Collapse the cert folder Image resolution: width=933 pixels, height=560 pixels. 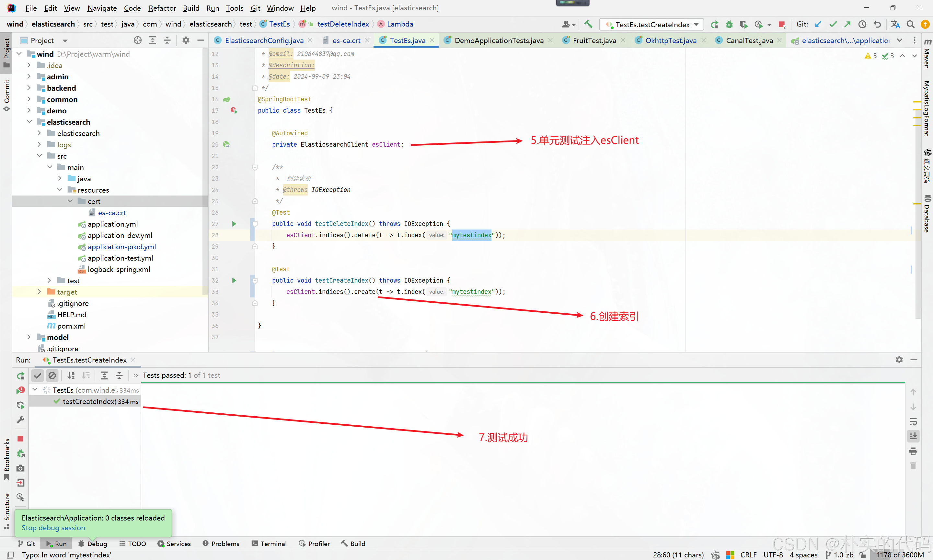(70, 201)
